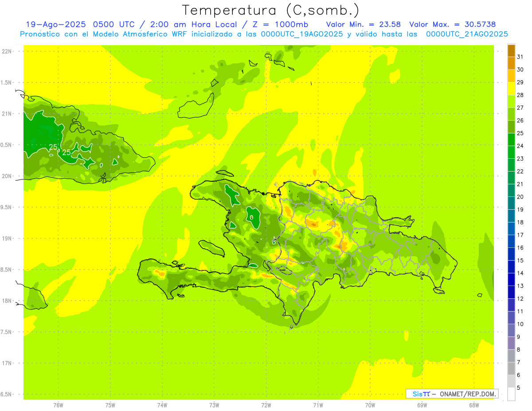The height and width of the screenshot is (411, 532).
Task: Click the purple legend swatch between 9 and 10
Action: point(511,330)
